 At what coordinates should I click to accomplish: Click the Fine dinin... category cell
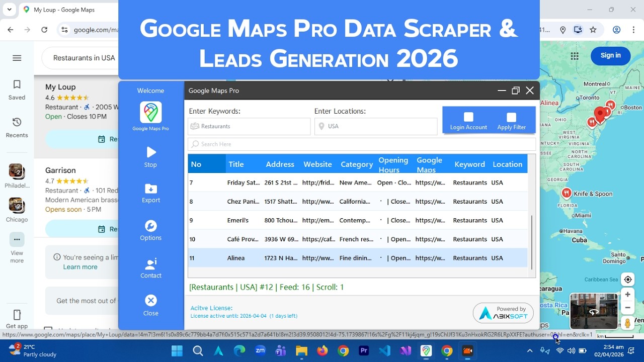356,258
